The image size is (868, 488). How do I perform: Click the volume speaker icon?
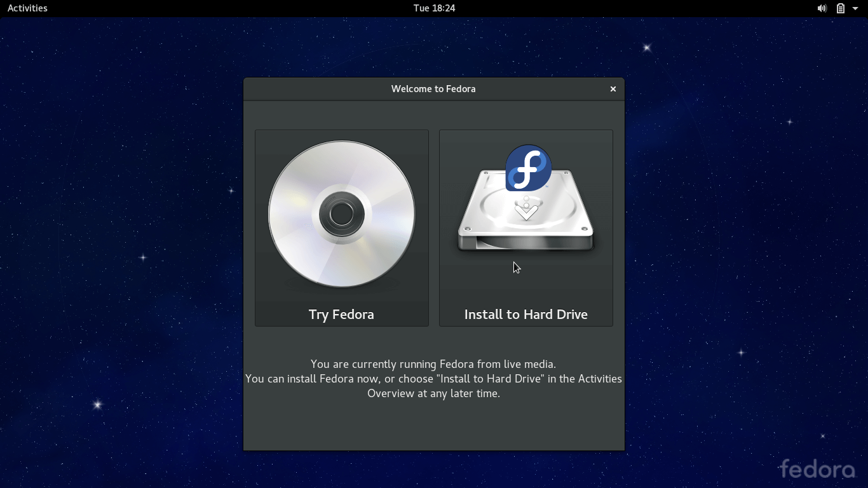tap(822, 8)
